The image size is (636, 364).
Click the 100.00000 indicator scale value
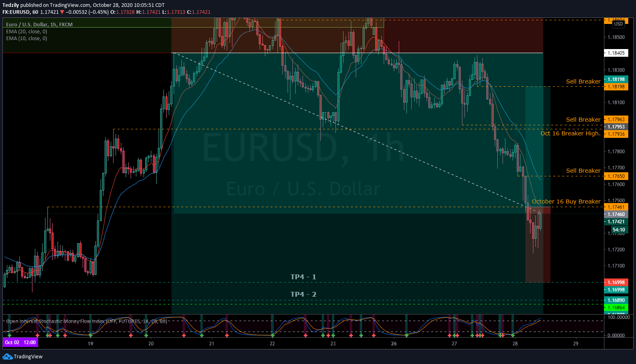619,317
